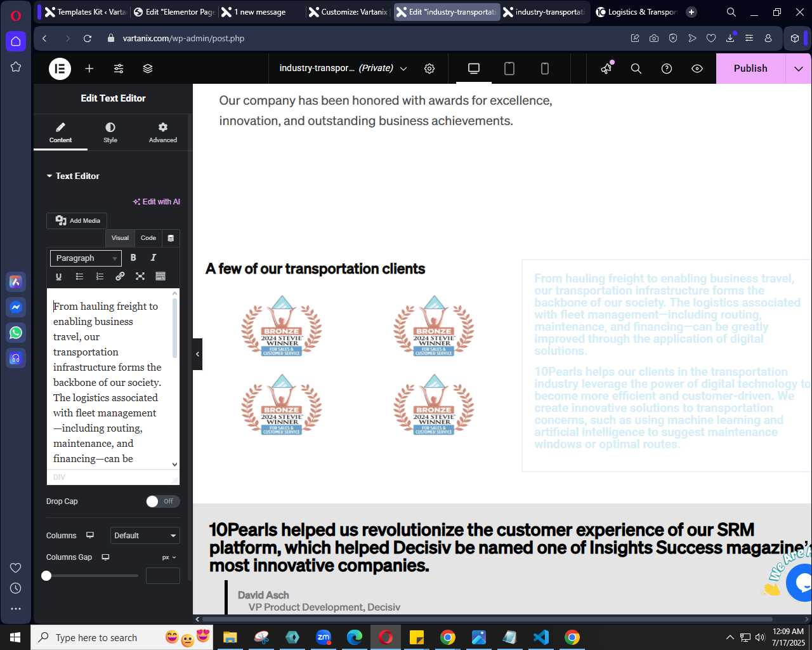Click the browser address bar URL
Screen dimensions: 812x650
(x=184, y=39)
